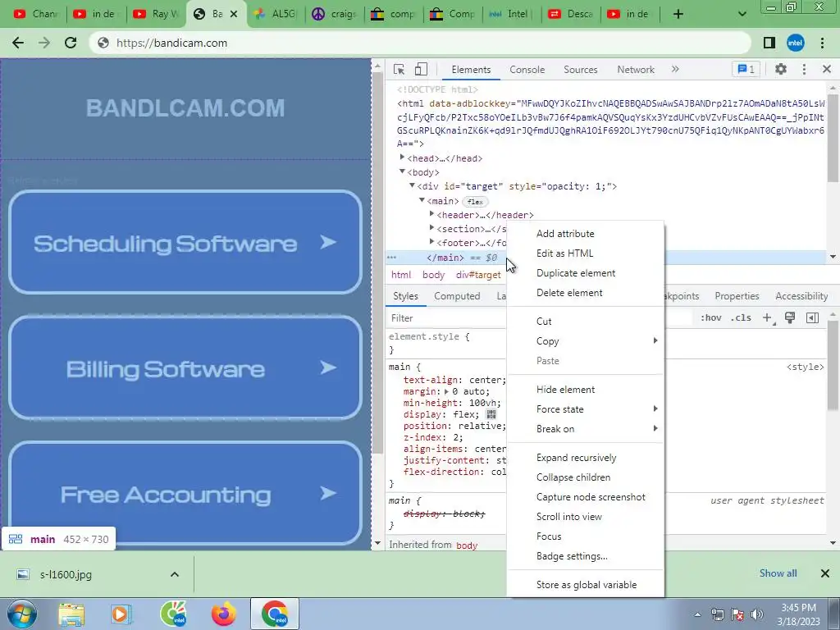This screenshot has height=630, width=840.
Task: Open the s-l1600.jpg download options arrow
Action: tap(175, 574)
